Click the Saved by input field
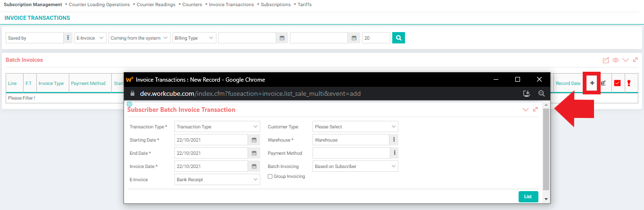Viewport: 644px width, 210px height. (34, 38)
